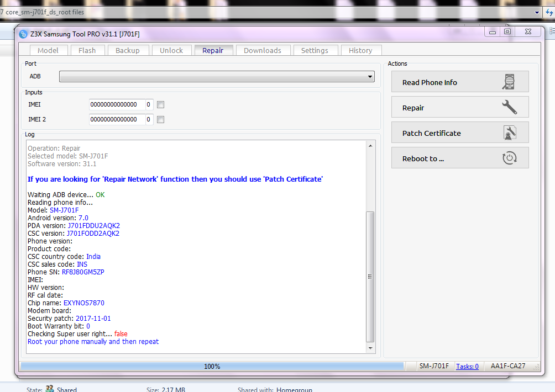The width and height of the screenshot is (555, 392).
Task: Click the Android version 7.0 value
Action: (83, 218)
